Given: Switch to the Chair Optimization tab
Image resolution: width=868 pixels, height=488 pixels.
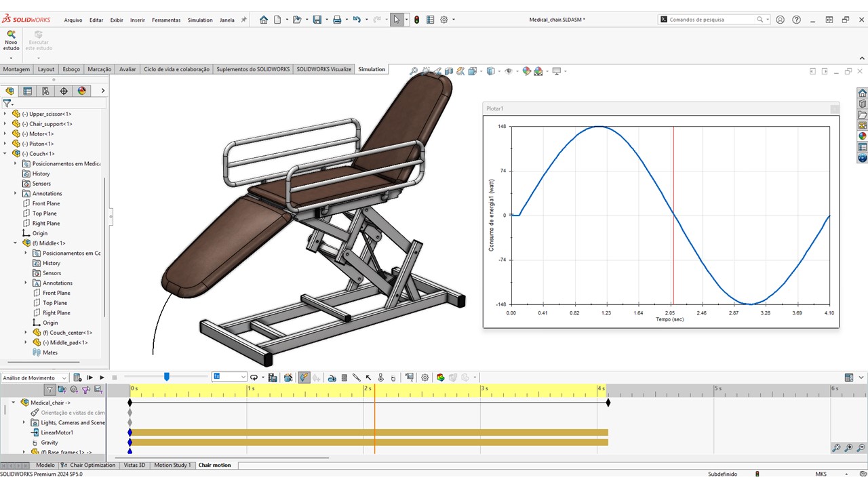Looking at the screenshot, I should 89,466.
